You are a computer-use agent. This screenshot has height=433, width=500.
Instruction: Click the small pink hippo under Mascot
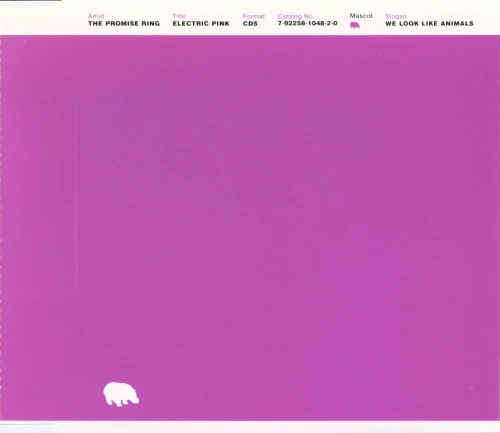click(x=355, y=25)
